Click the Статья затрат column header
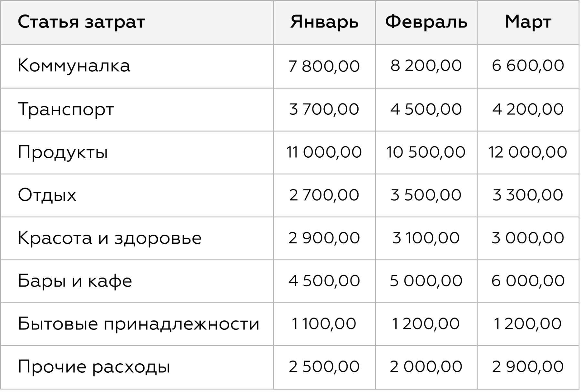This screenshot has width=581, height=392. (x=81, y=22)
